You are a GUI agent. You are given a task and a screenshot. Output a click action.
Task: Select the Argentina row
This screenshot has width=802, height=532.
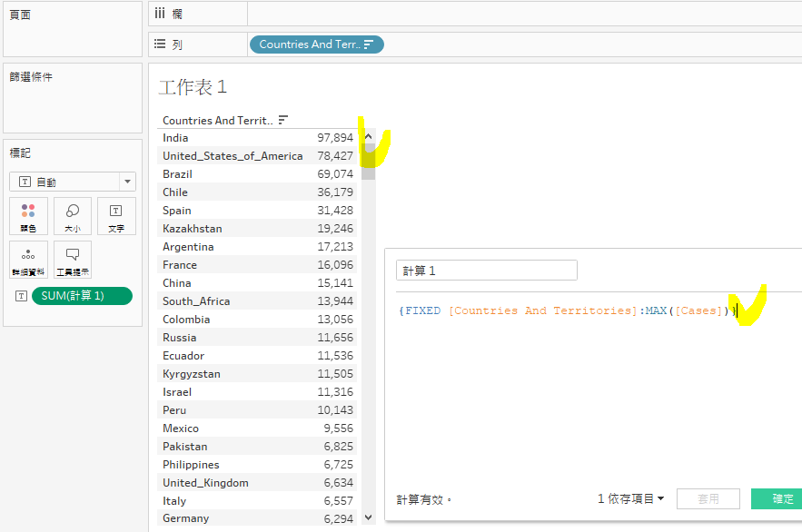coord(257,247)
